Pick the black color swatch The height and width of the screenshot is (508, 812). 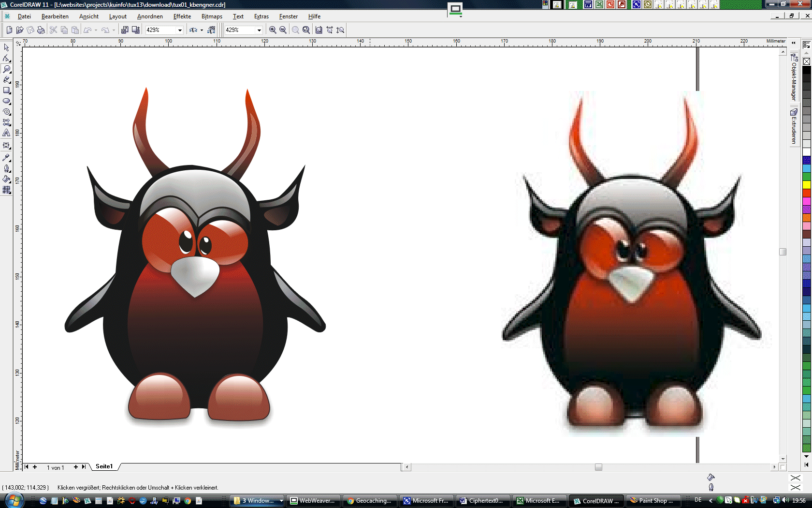[x=807, y=70]
